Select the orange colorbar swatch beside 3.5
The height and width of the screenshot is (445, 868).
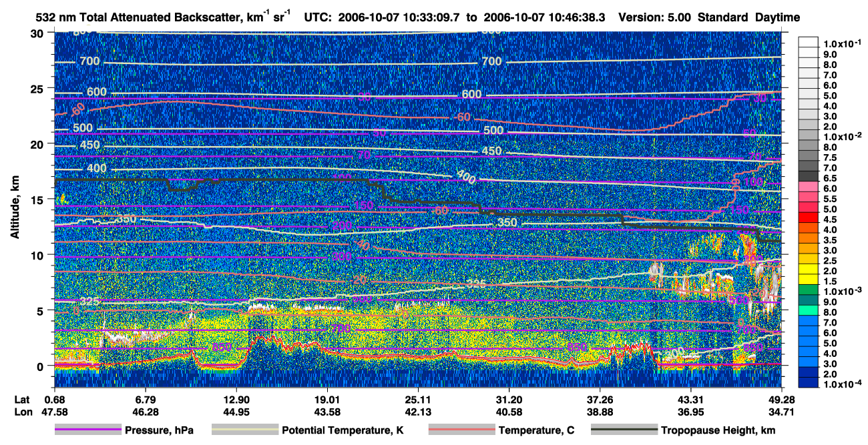[809, 240]
